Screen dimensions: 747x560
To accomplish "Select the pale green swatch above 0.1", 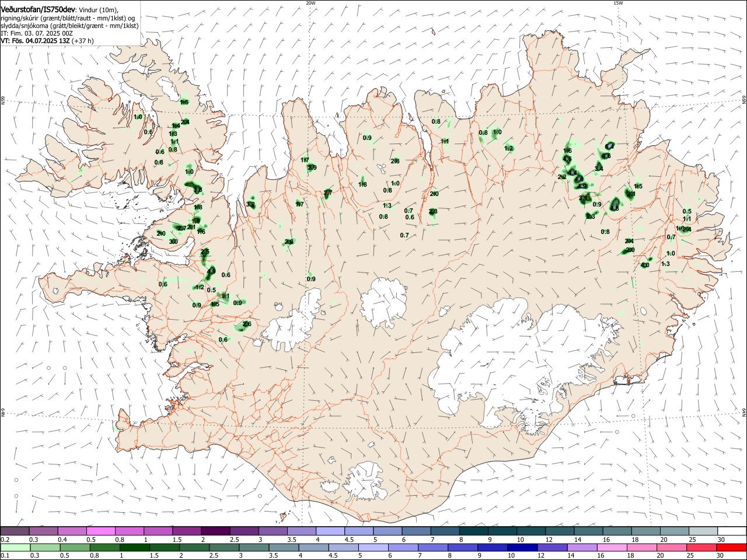I will coord(15,548).
